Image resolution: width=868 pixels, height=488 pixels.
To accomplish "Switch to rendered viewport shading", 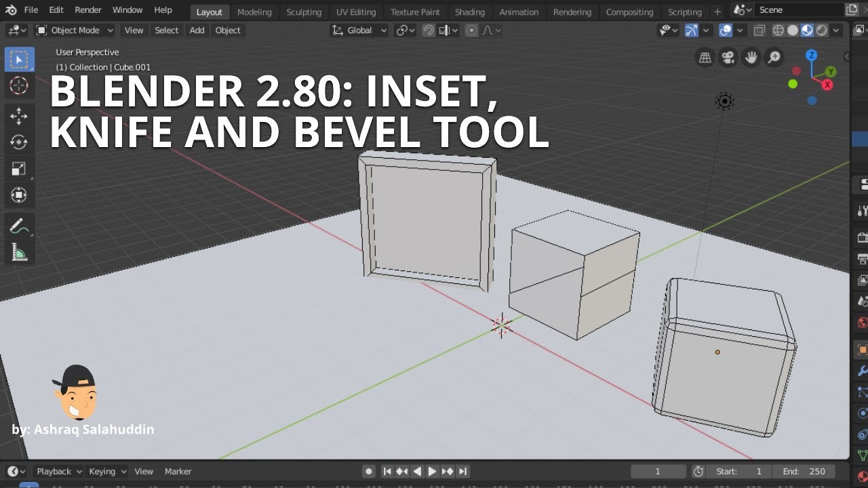I will pyautogui.click(x=821, y=30).
